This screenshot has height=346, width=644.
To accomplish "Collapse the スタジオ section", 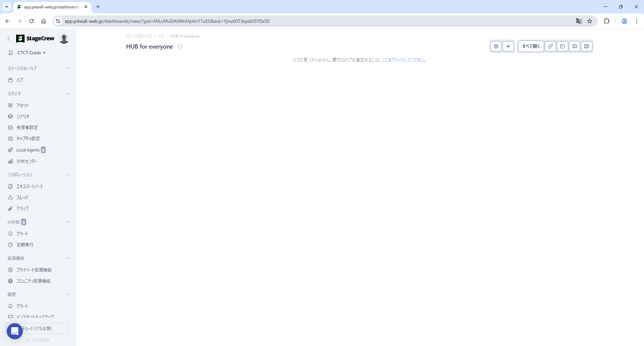I will [67, 94].
